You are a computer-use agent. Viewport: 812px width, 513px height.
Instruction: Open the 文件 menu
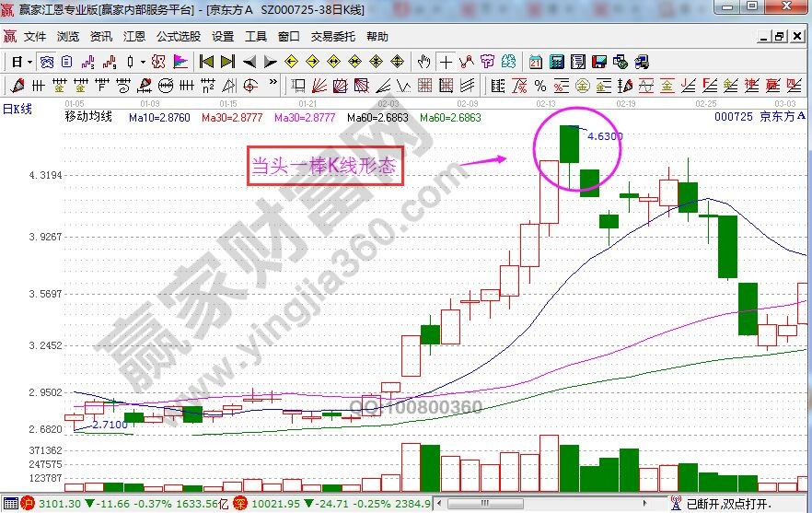click(35, 37)
